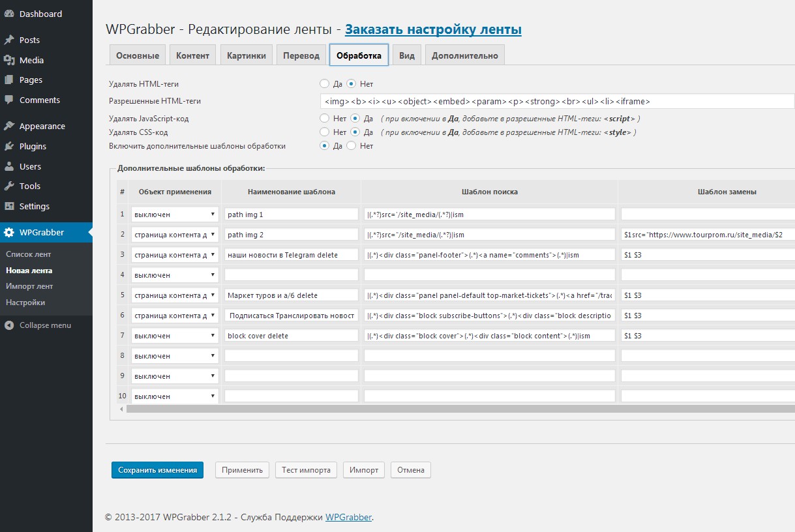Click the WPGrabber gear icon
The height and width of the screenshot is (532, 795).
coord(9,232)
